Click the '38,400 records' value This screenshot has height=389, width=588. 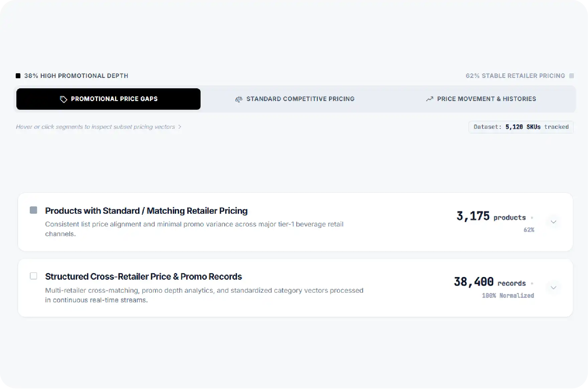click(x=490, y=282)
